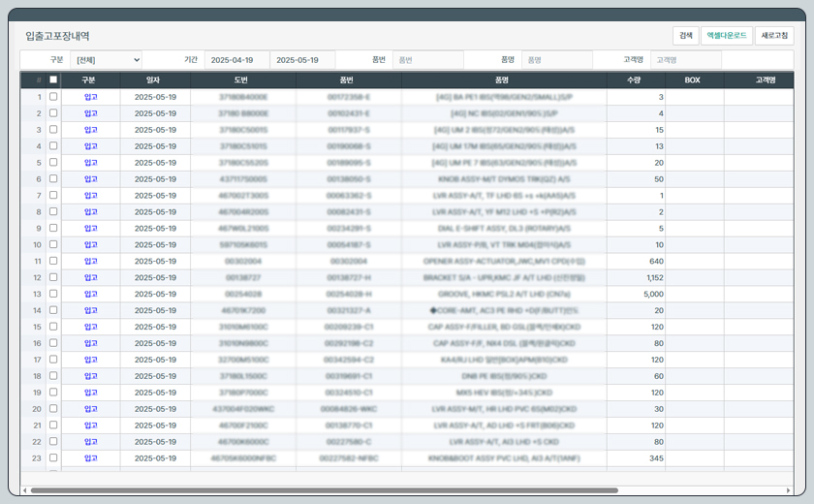Check the checkbox for row 7
The width and height of the screenshot is (814, 504).
tap(53, 195)
